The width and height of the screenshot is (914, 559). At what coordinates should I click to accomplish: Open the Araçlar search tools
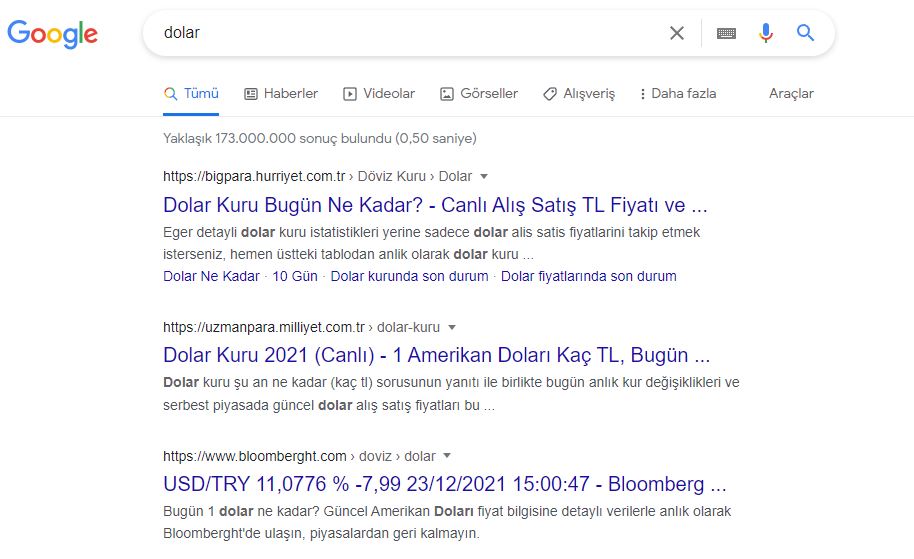[791, 93]
